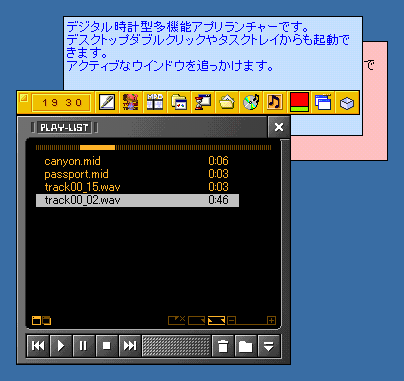This screenshot has height=381, width=404.
Task: Click the 0:06 duration of canyon.mid
Action: (x=218, y=161)
